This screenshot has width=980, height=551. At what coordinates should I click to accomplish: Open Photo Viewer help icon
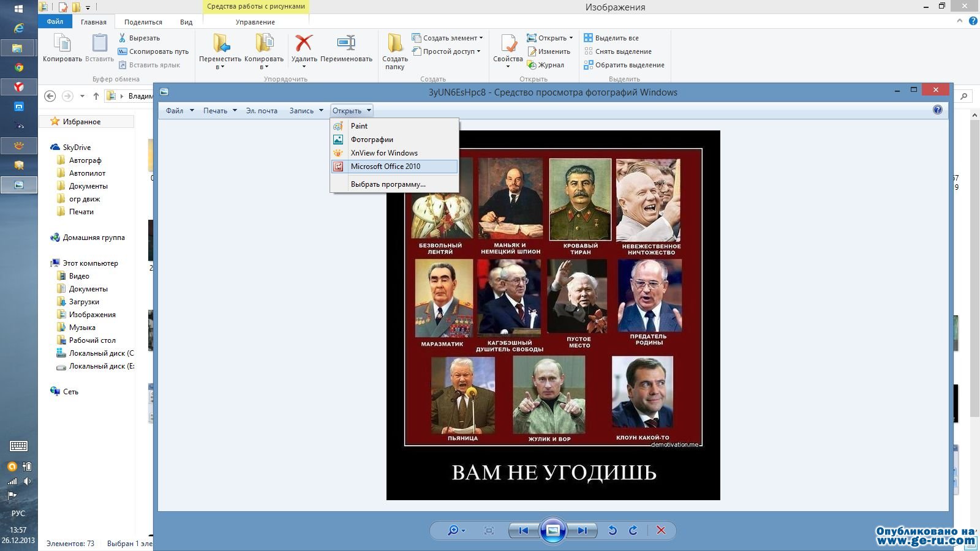937,110
